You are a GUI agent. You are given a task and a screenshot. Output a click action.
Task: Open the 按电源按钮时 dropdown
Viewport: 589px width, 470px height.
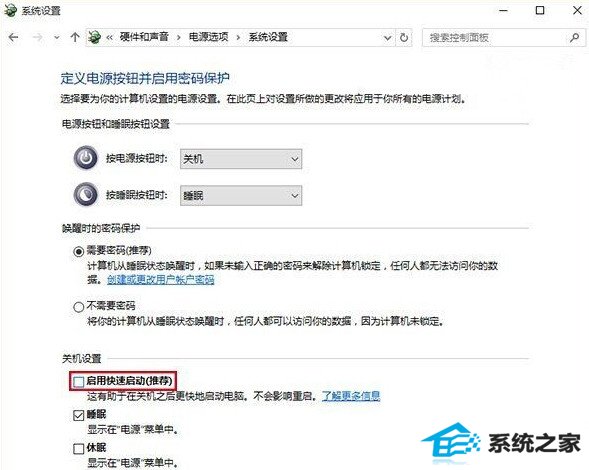[241, 159]
